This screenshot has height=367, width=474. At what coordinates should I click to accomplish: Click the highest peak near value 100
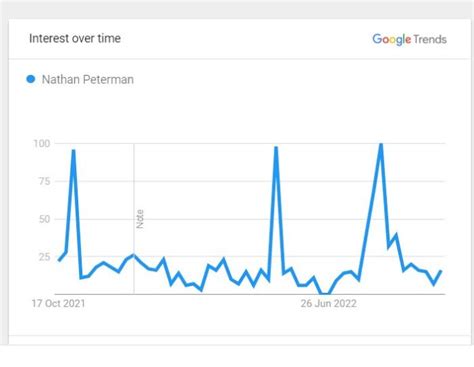(381, 144)
